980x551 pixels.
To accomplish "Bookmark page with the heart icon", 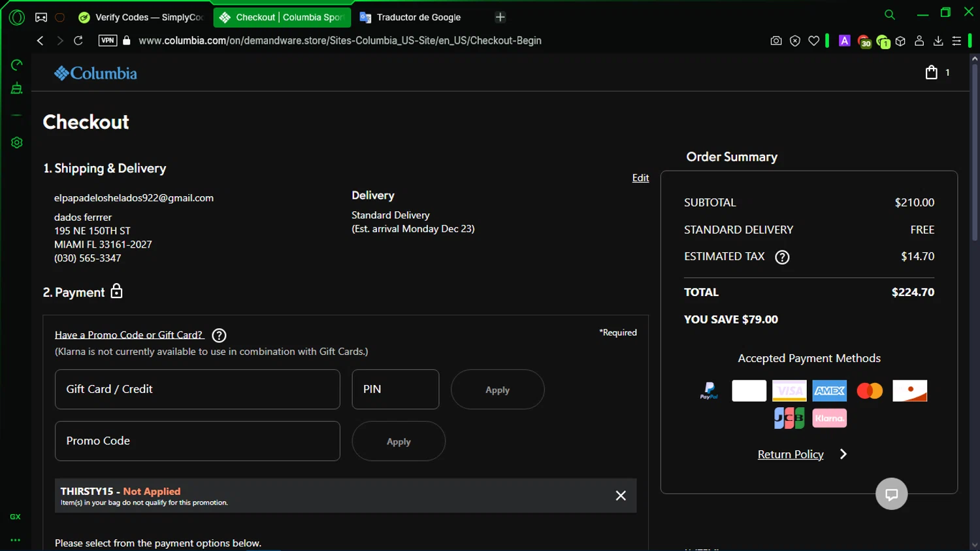I will tap(814, 41).
